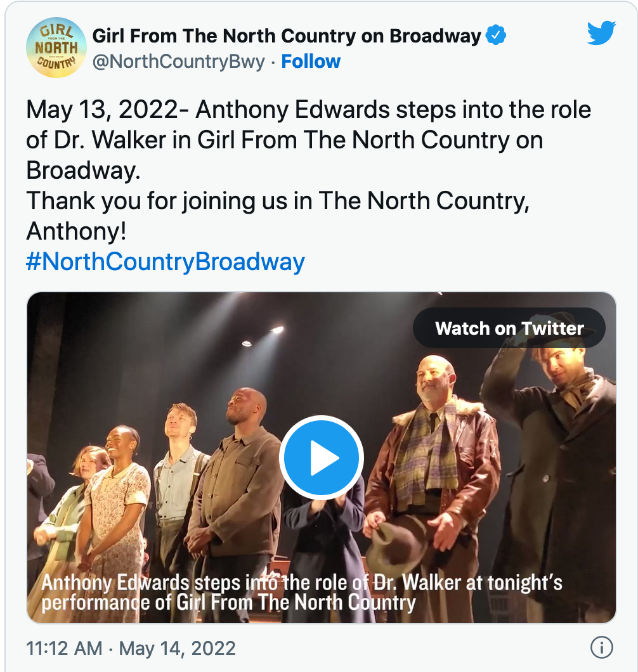Click the 11:12 AM timestamp

click(63, 648)
